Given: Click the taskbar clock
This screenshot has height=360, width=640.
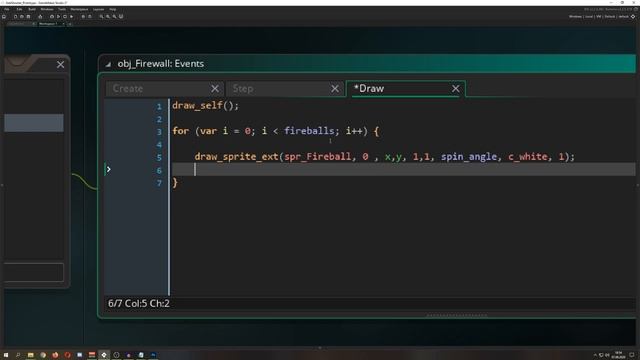Looking at the screenshot, I should point(618,355).
